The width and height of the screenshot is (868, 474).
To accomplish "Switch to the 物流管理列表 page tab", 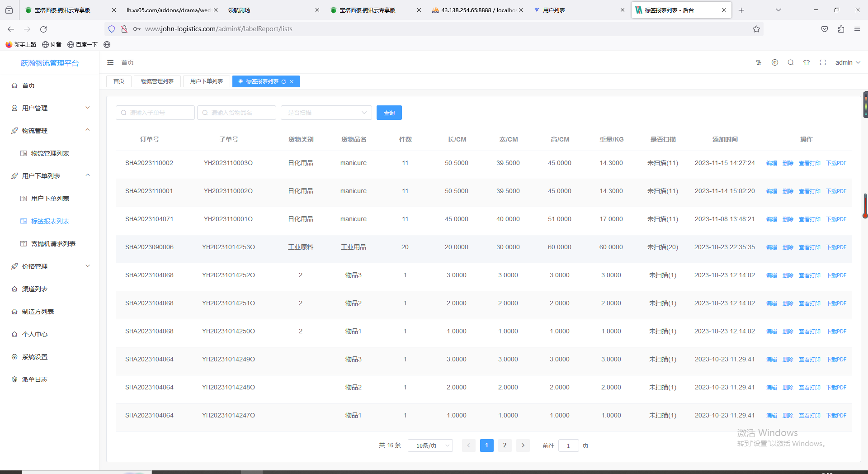I will click(x=157, y=81).
